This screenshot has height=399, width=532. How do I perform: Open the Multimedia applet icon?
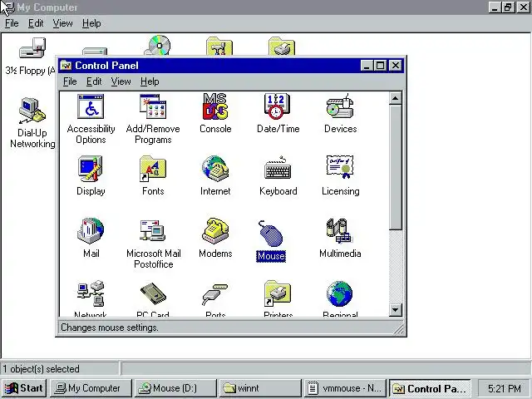[339, 231]
